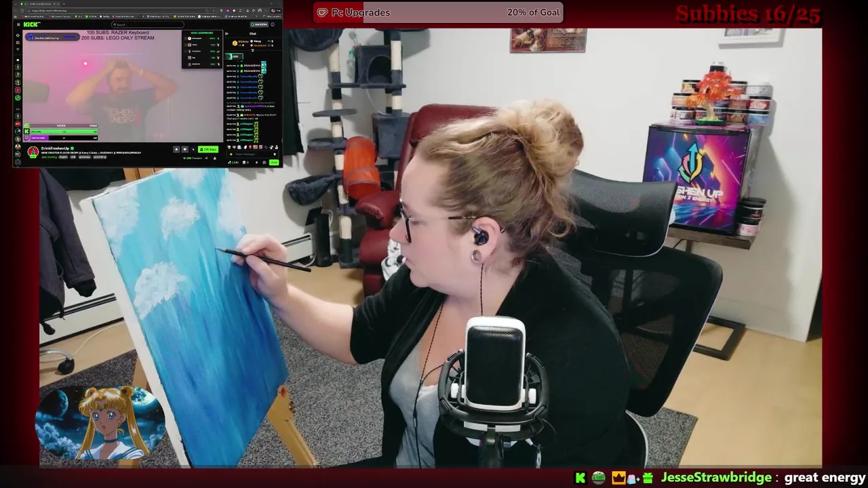Collapse the Kick chat panel with the arrow icon
The height and width of the screenshot is (488, 868).
(x=226, y=33)
